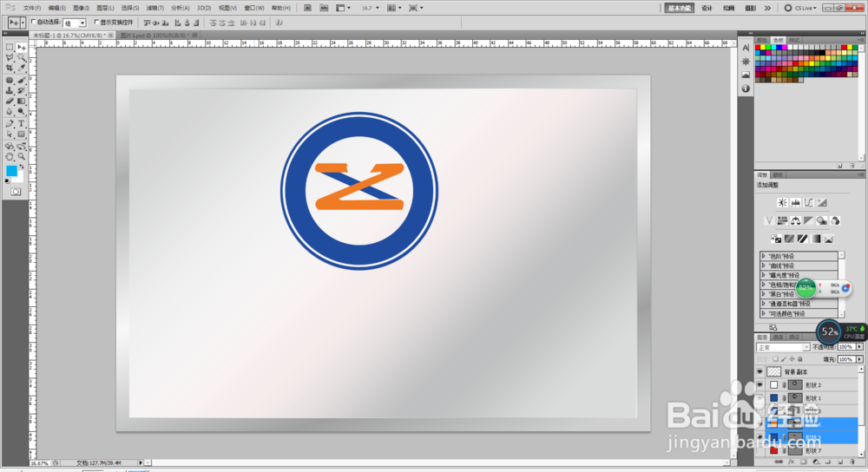The width and height of the screenshot is (868, 472).
Task: Open the CS Live button
Action: (x=800, y=9)
